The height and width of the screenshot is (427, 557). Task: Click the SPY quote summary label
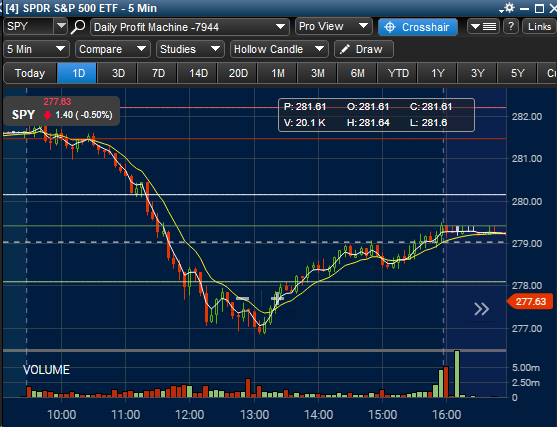pyautogui.click(x=61, y=110)
